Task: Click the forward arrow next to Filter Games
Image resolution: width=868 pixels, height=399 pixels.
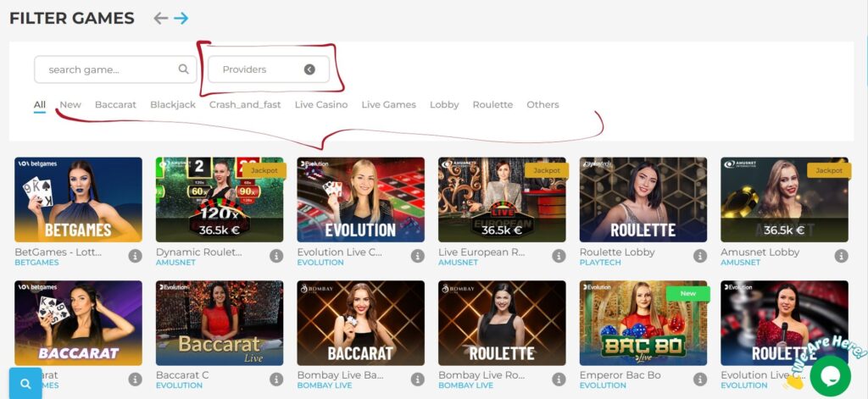Action: tap(181, 19)
